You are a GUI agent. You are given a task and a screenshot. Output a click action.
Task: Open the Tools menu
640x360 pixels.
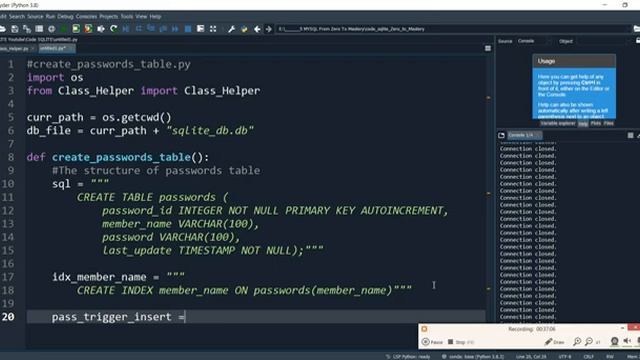pos(127,16)
